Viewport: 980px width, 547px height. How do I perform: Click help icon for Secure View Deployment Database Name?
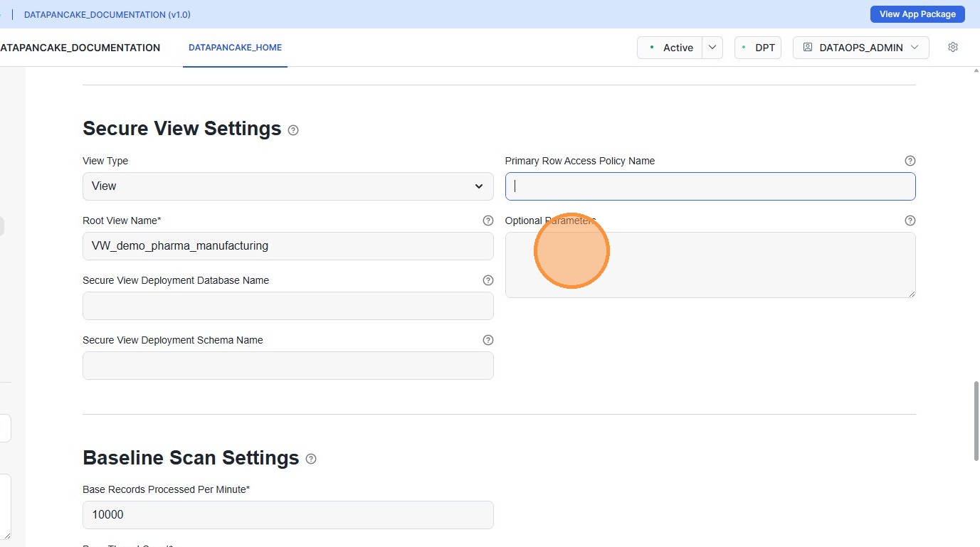click(488, 280)
